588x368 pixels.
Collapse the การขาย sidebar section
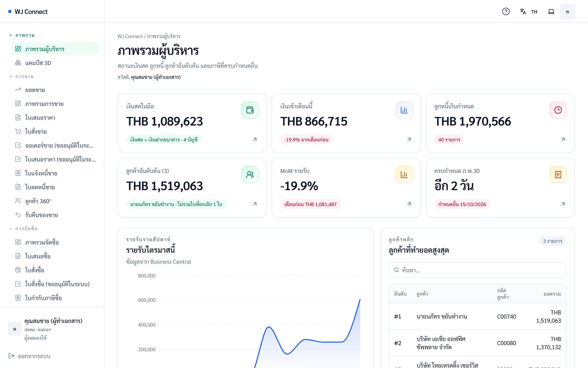coord(21,76)
